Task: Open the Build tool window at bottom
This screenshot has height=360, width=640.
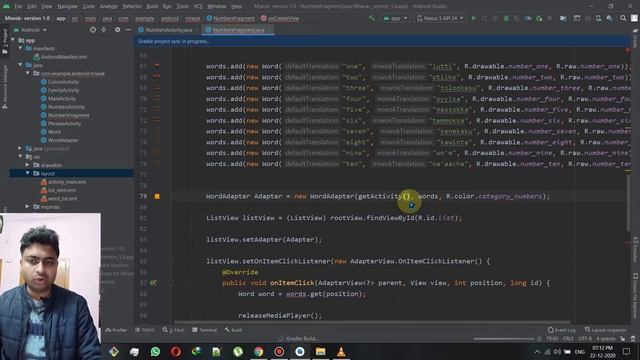Action: click(x=233, y=330)
